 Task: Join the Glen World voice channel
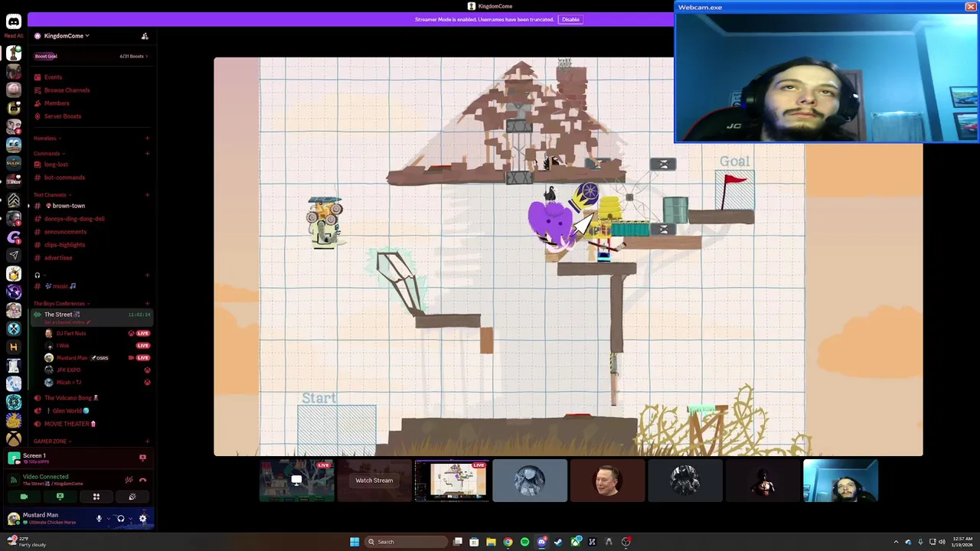point(70,411)
